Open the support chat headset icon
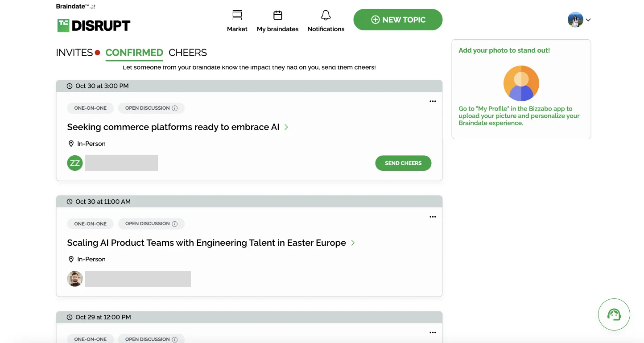The height and width of the screenshot is (343, 644). click(614, 314)
